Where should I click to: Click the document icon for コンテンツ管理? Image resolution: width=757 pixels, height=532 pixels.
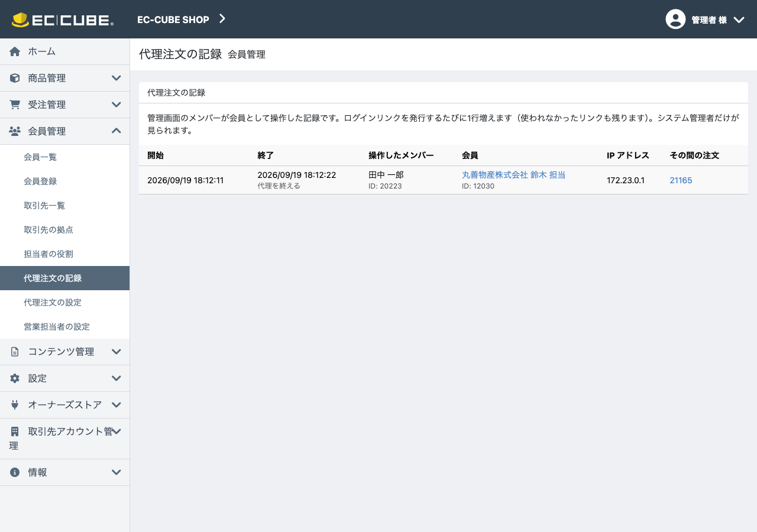pyautogui.click(x=15, y=352)
